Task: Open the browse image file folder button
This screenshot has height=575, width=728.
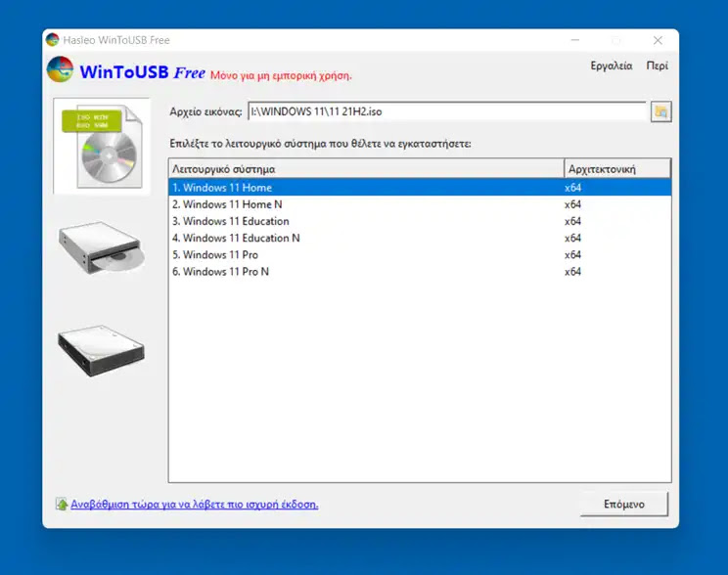Action: click(x=660, y=111)
